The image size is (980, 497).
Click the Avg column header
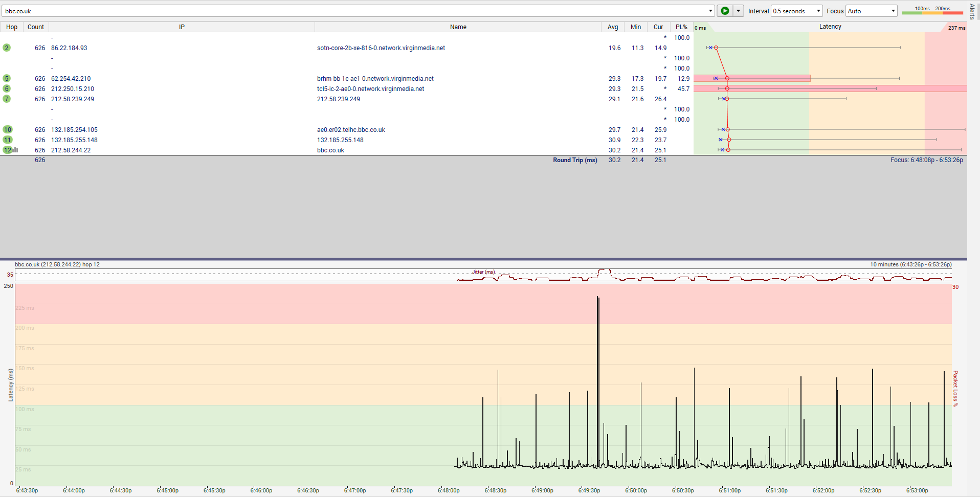pyautogui.click(x=613, y=27)
